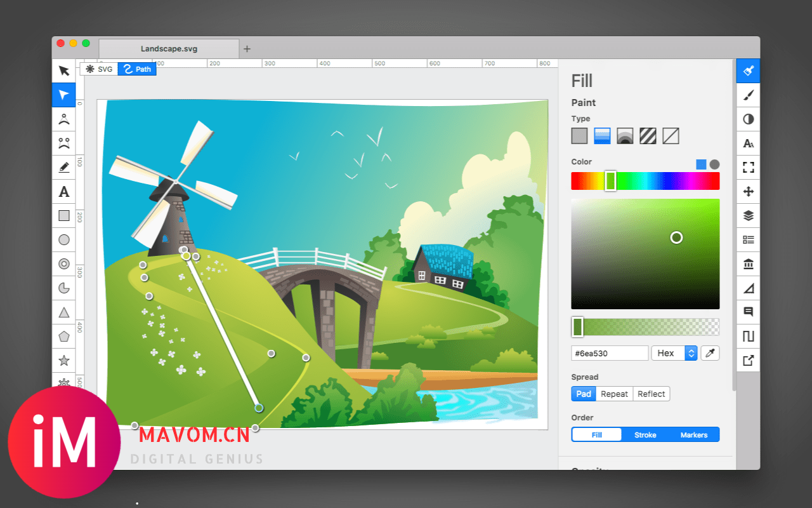
Task: Set paint order to Markers
Action: (x=694, y=435)
